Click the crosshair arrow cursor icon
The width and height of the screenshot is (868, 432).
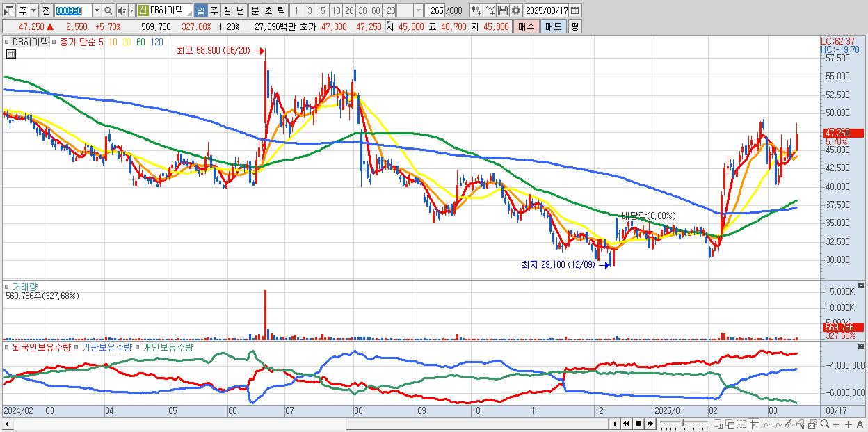click(755, 424)
